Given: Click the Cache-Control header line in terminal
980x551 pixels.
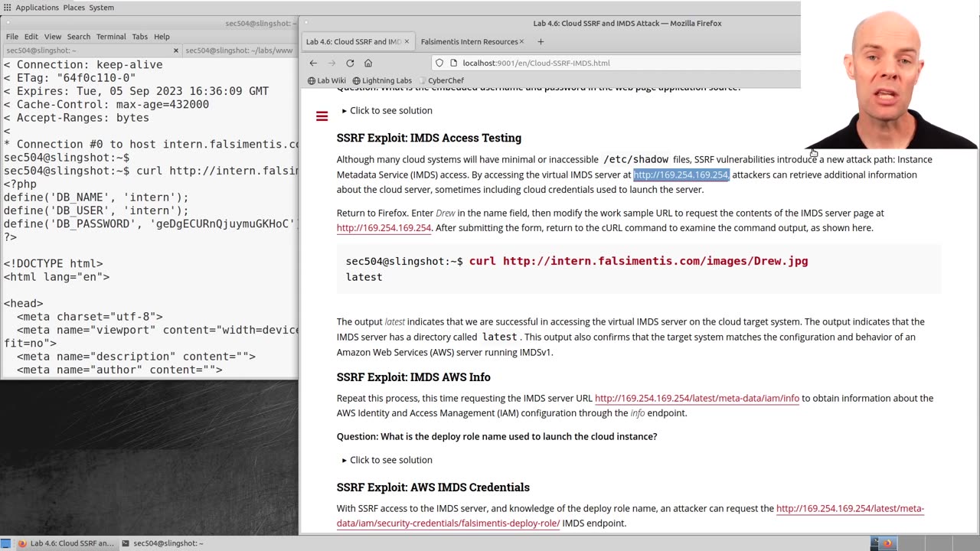Looking at the screenshot, I should pyautogui.click(x=106, y=104).
